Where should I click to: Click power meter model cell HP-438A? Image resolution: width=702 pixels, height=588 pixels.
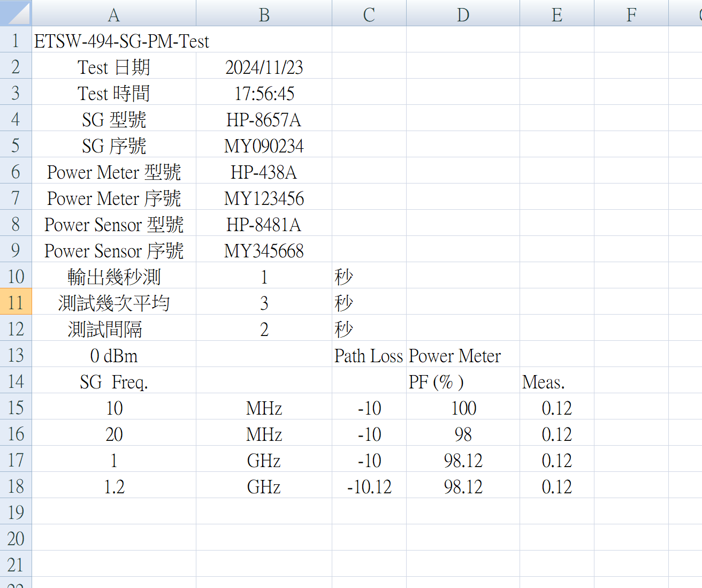(x=264, y=172)
